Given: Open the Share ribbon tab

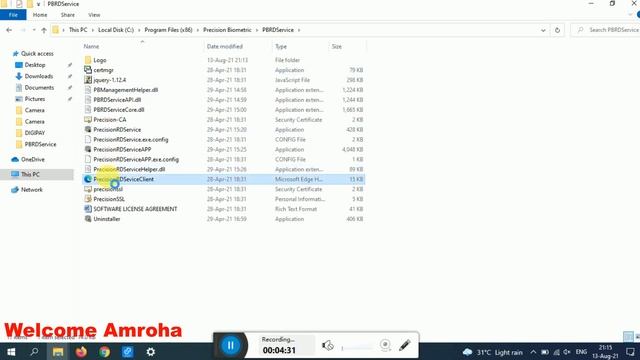Looking at the screenshot, I should click(x=68, y=15).
